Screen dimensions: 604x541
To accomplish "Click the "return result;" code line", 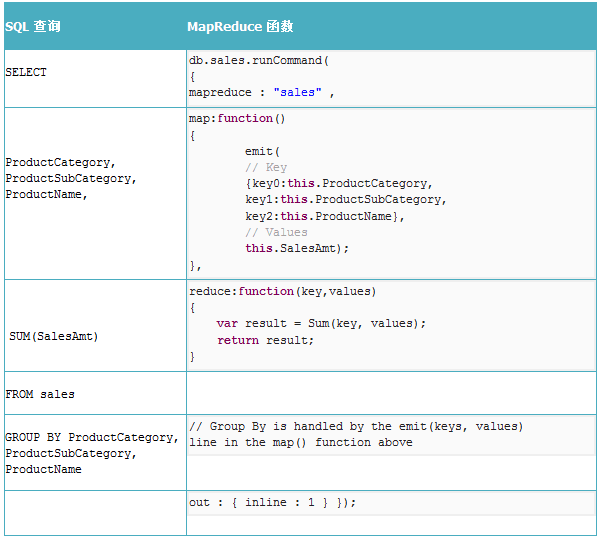I will point(265,340).
